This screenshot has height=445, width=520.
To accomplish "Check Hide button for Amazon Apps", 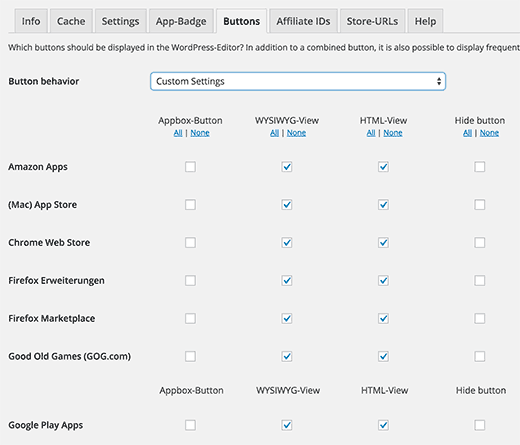I will click(480, 167).
